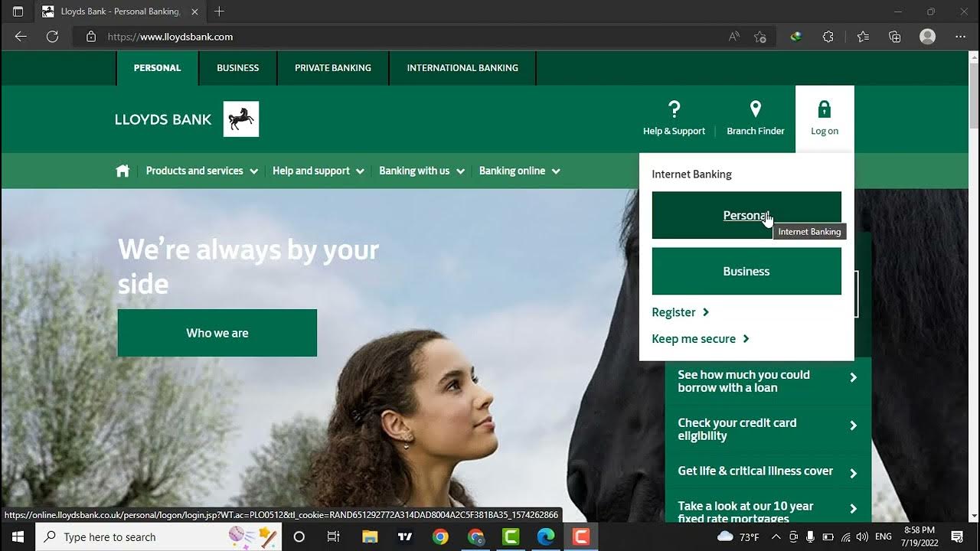Open the Favorites list icon
The image size is (980, 551).
tap(863, 37)
